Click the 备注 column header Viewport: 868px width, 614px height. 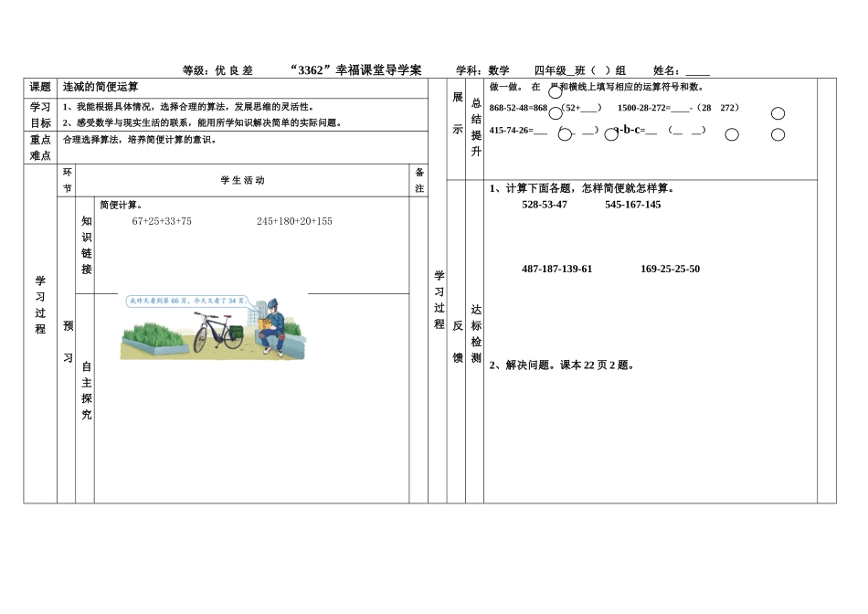point(419,181)
